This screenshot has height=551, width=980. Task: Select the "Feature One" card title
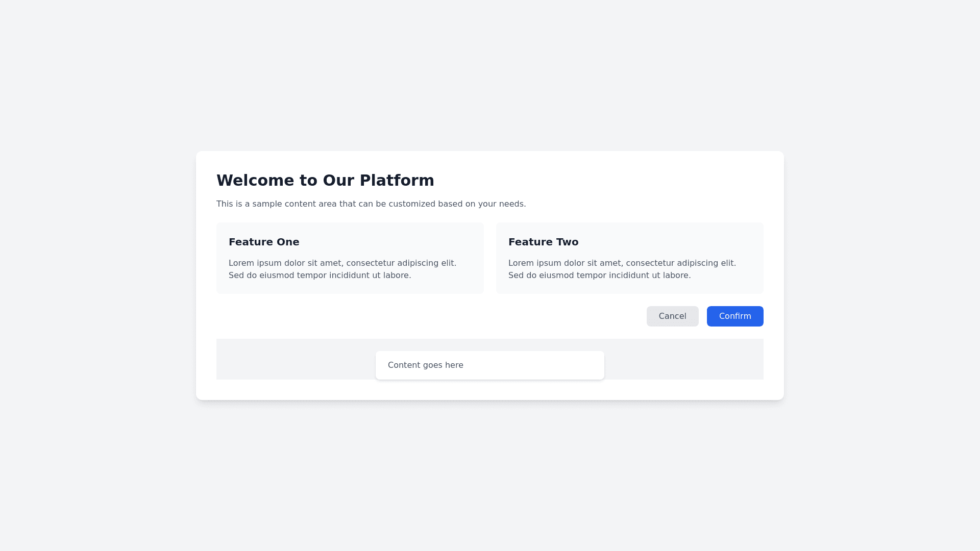(264, 242)
